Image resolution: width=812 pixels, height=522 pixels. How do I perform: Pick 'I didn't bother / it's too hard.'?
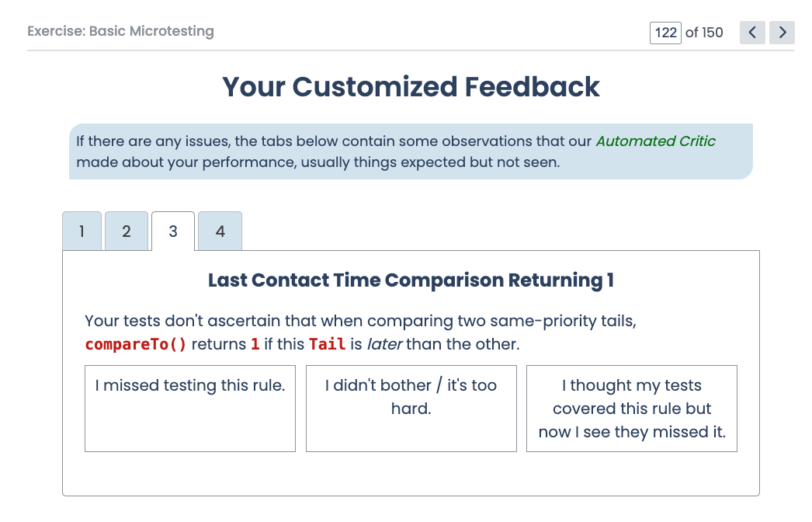(411, 409)
